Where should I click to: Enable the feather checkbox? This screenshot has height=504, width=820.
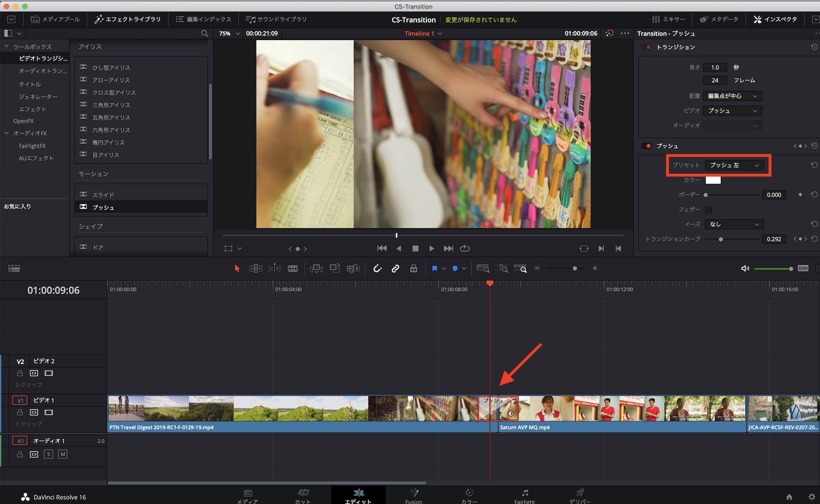[708, 210]
